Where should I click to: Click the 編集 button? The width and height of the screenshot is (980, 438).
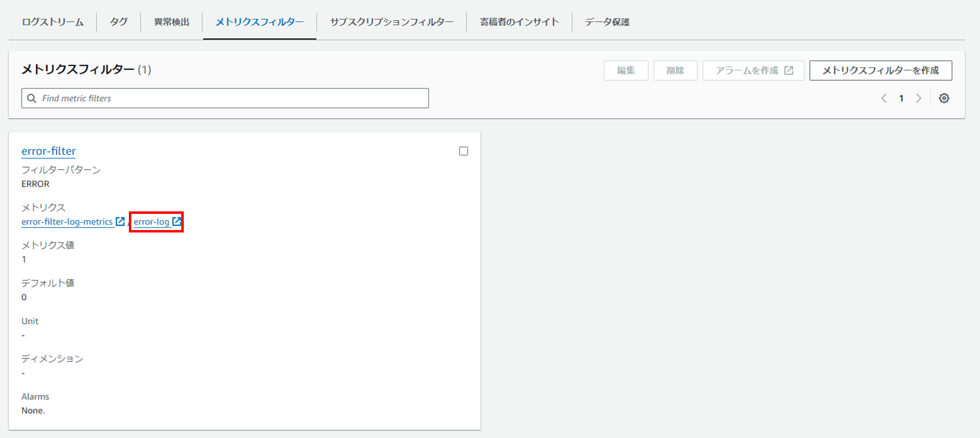(626, 71)
